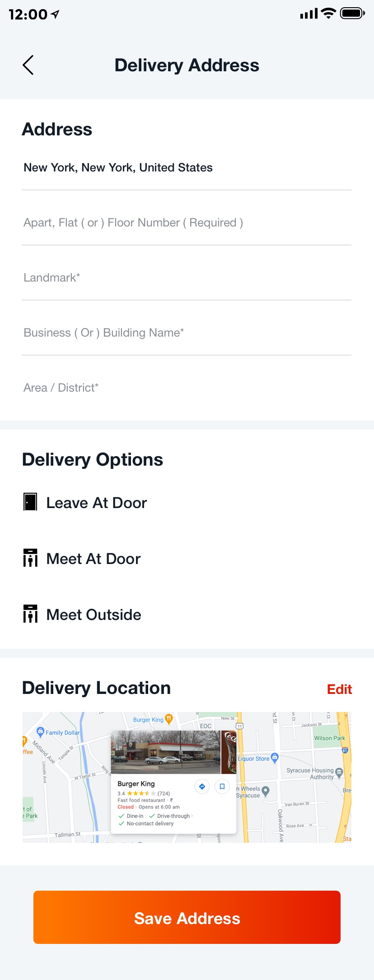Edit the delivery location
Image resolution: width=374 pixels, height=980 pixels.
click(x=339, y=689)
